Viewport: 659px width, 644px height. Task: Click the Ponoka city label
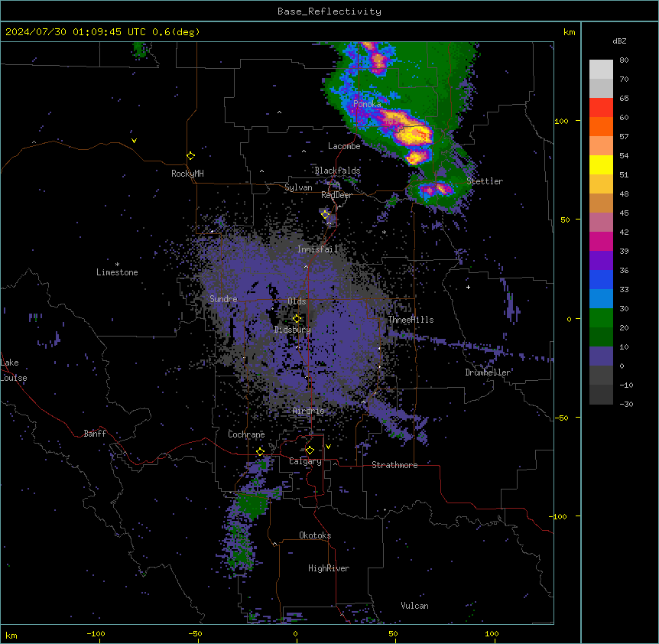pyautogui.click(x=367, y=103)
